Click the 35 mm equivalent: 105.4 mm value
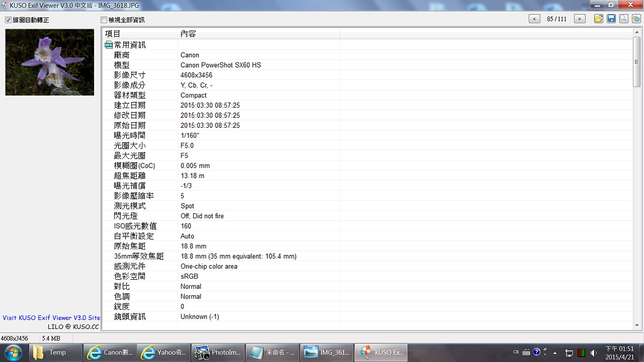The height and width of the screenshot is (362, 644). pos(239,256)
